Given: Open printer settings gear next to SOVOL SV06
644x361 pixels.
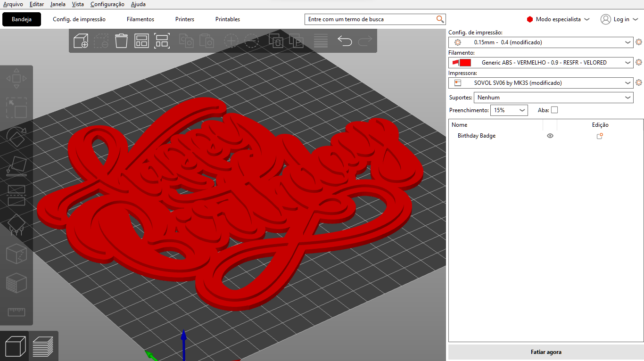Looking at the screenshot, I should coord(639,82).
